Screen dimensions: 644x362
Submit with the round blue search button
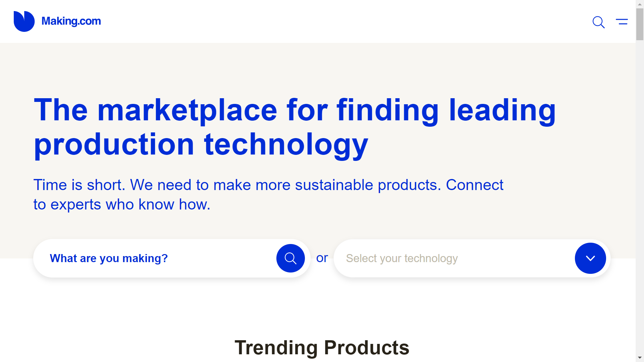290,258
